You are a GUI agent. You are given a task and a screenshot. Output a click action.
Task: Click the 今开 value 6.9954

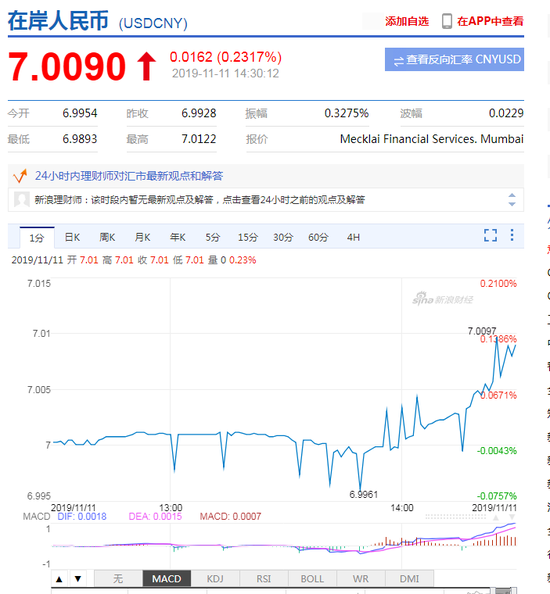(80, 113)
